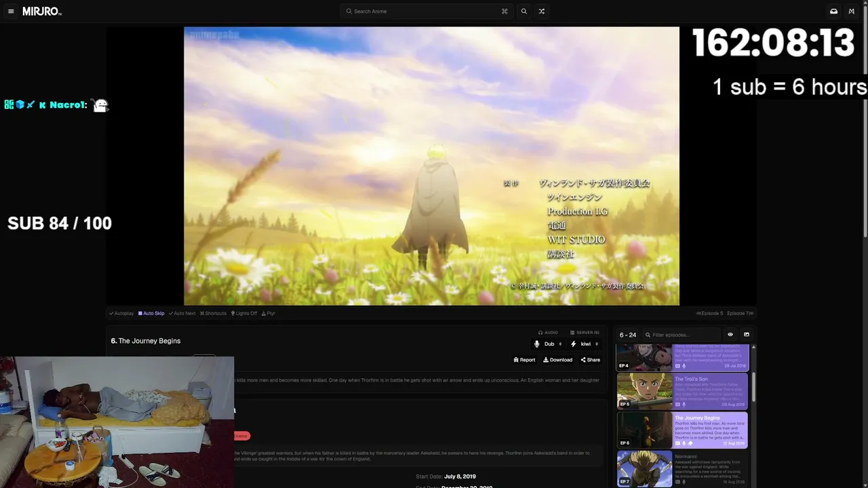Open the Dub audio dropdown
Viewport: 868px width, 488px height.
(549, 344)
